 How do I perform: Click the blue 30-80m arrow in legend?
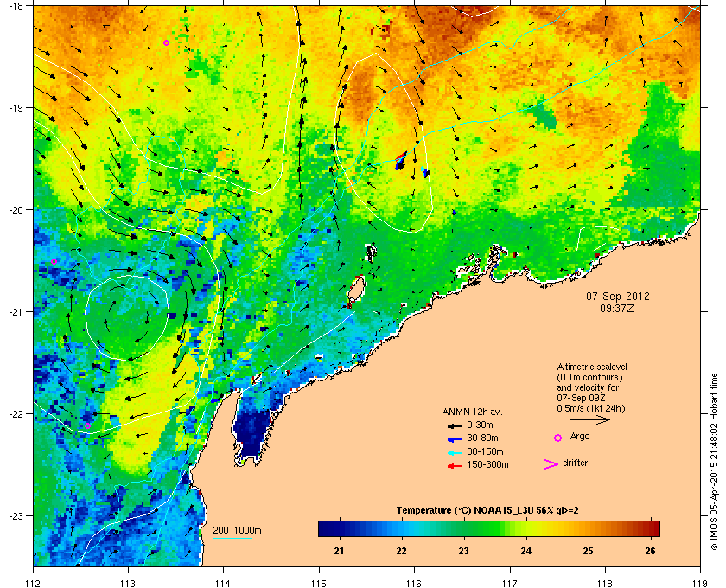coord(455,438)
